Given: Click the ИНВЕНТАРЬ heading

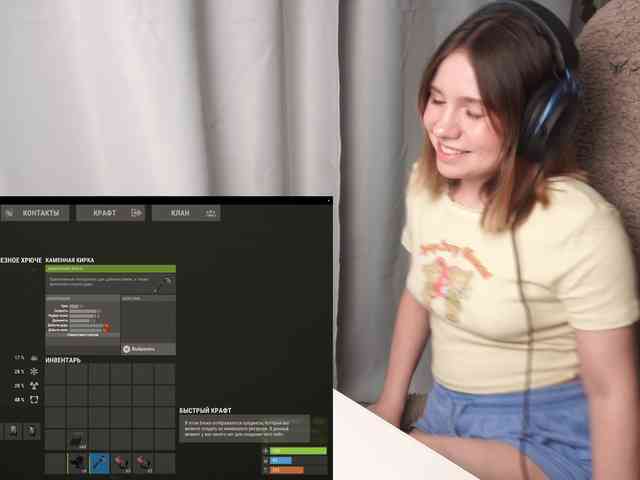Looking at the screenshot, I should coord(63,360).
